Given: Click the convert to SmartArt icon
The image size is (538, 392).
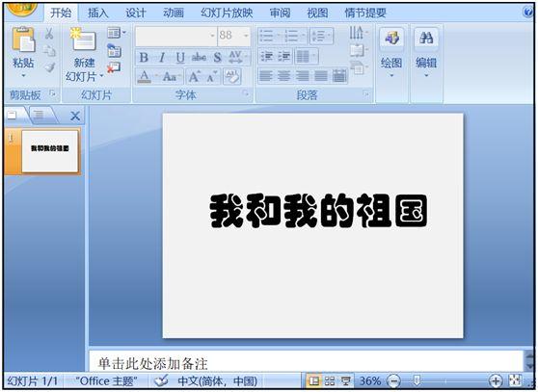Looking at the screenshot, I should click(357, 67).
